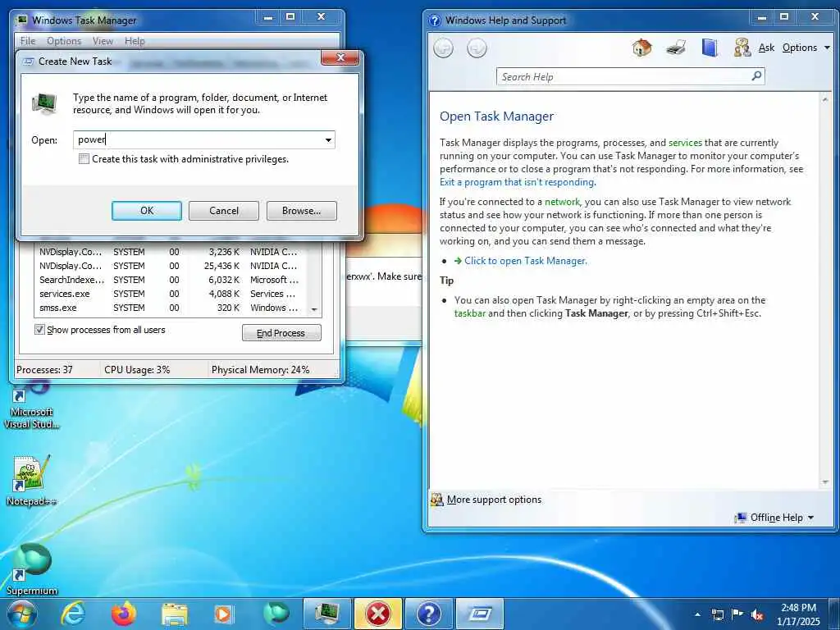
Task: Click 'CPU Usage: 3%' status text
Action: tap(137, 370)
